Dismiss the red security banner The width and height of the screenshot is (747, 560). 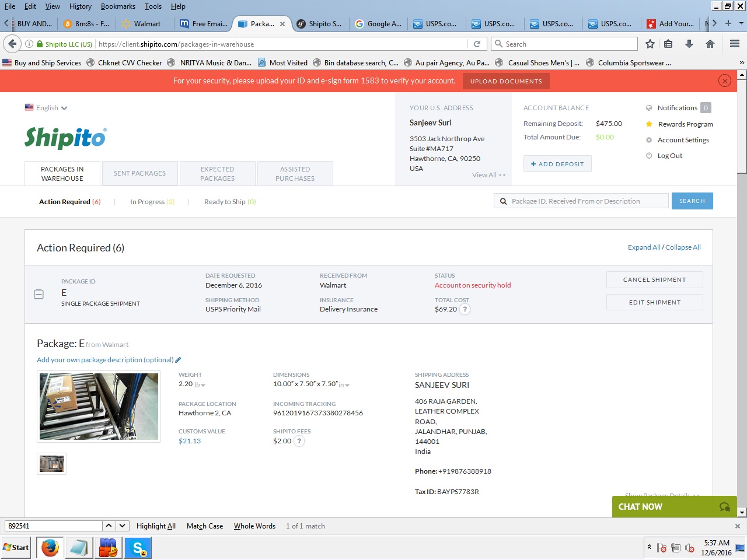coord(724,81)
